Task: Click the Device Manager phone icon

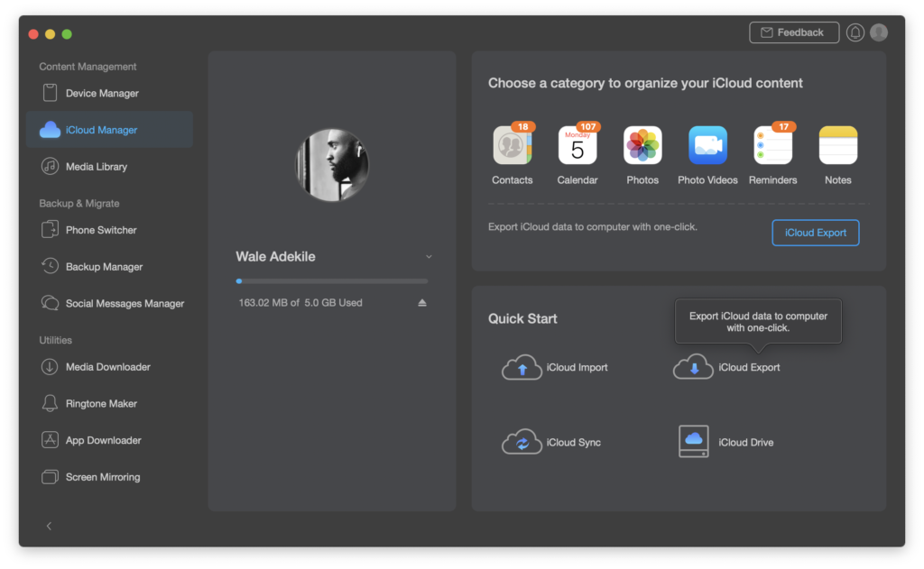Action: (x=51, y=93)
